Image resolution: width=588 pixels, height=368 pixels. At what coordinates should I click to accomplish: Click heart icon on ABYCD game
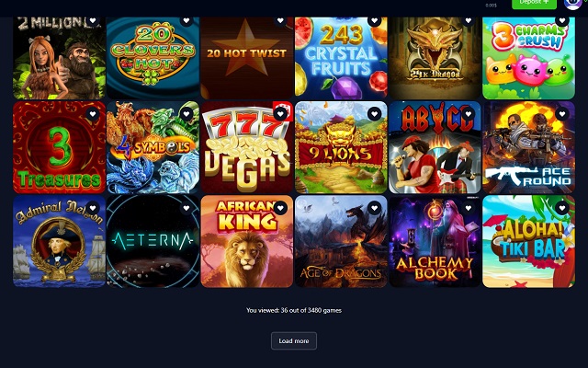pos(469,114)
